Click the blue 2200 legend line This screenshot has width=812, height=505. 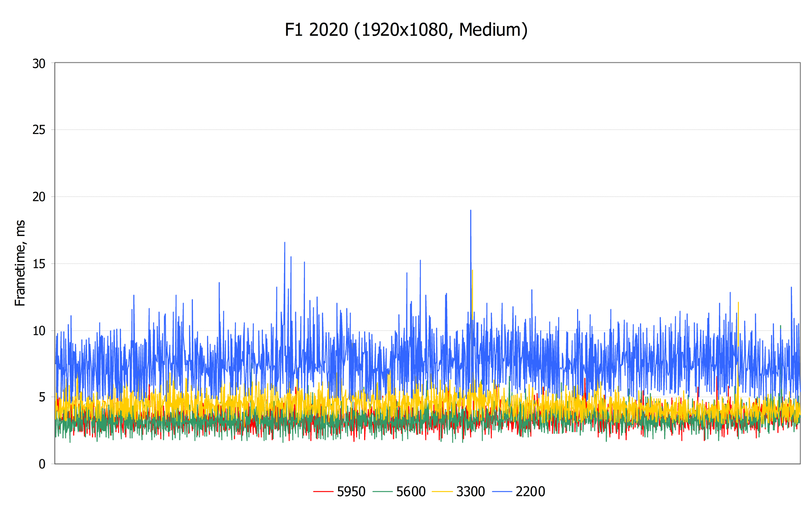click(x=502, y=492)
